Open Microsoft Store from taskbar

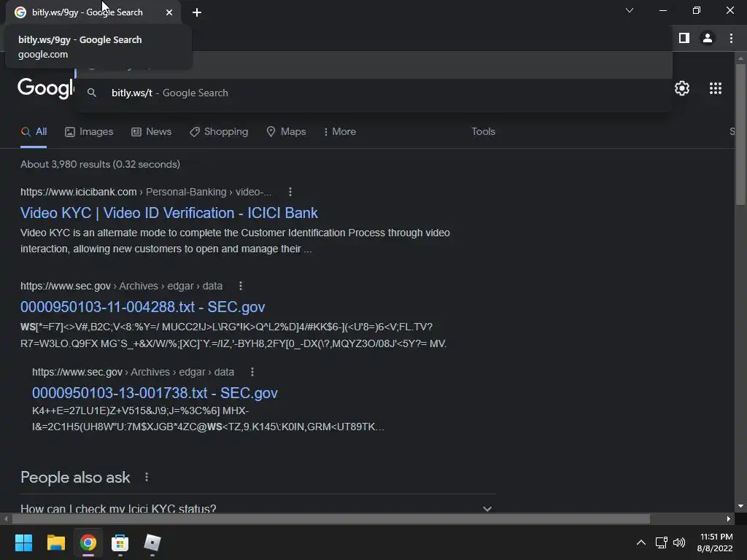coord(120,542)
